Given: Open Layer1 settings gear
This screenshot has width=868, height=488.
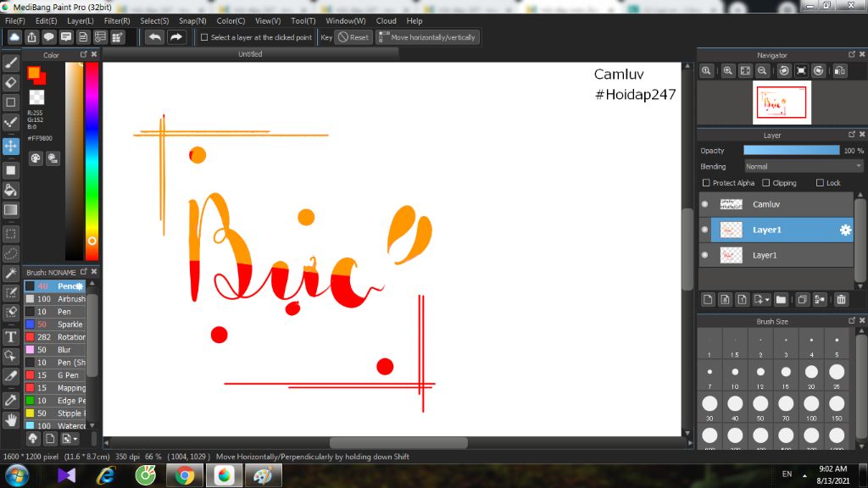Looking at the screenshot, I should [x=845, y=230].
